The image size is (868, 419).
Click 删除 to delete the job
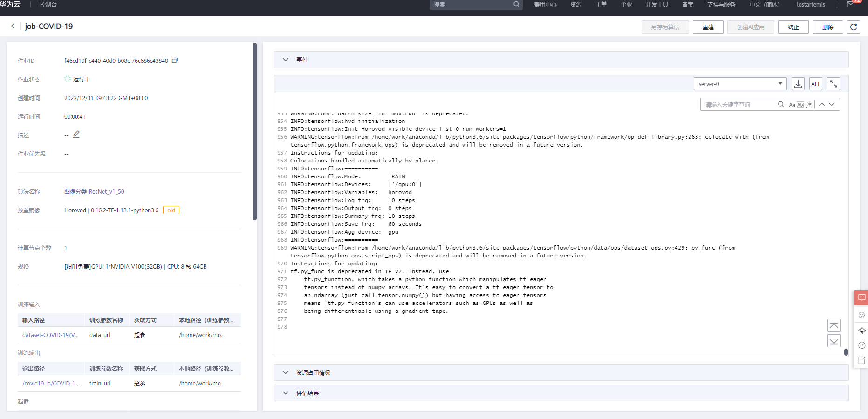[828, 27]
